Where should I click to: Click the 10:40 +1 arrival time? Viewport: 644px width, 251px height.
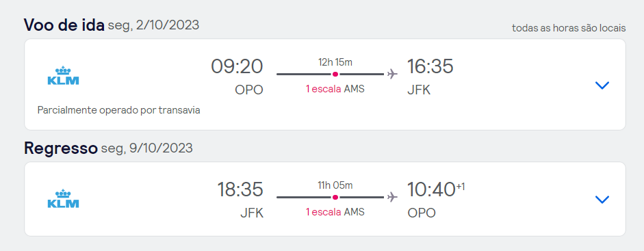436,189
